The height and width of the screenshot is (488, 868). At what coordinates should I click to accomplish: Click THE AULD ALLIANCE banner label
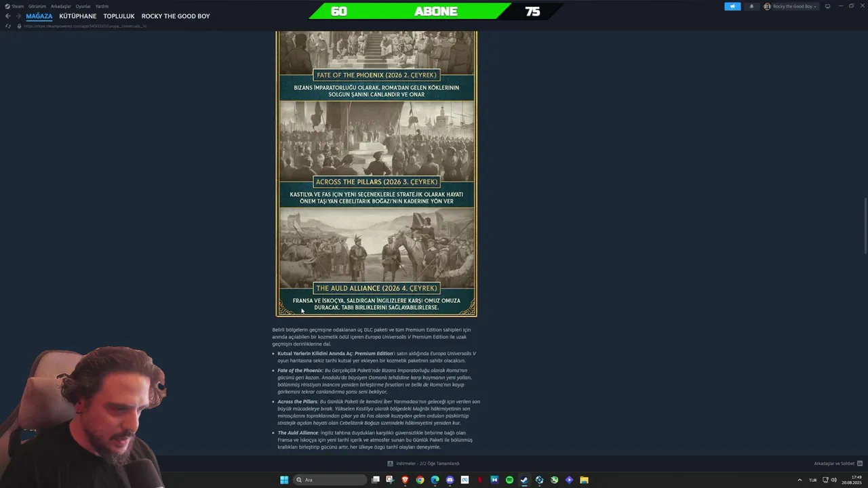coord(376,288)
